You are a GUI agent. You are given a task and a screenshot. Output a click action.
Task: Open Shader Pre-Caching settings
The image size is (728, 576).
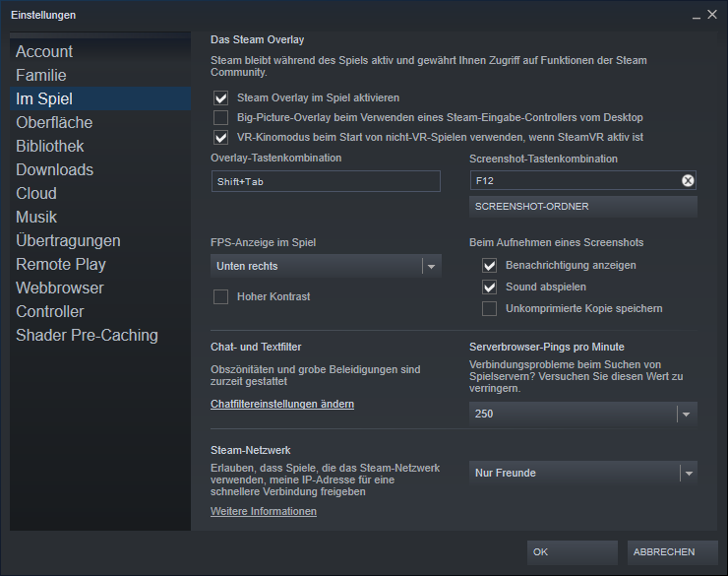point(100,336)
